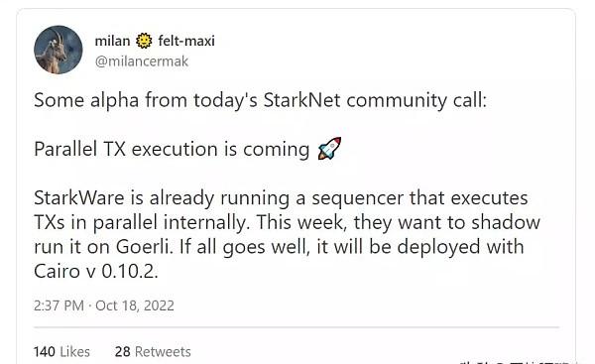Click the word StarkWare in tweet

pos(79,198)
